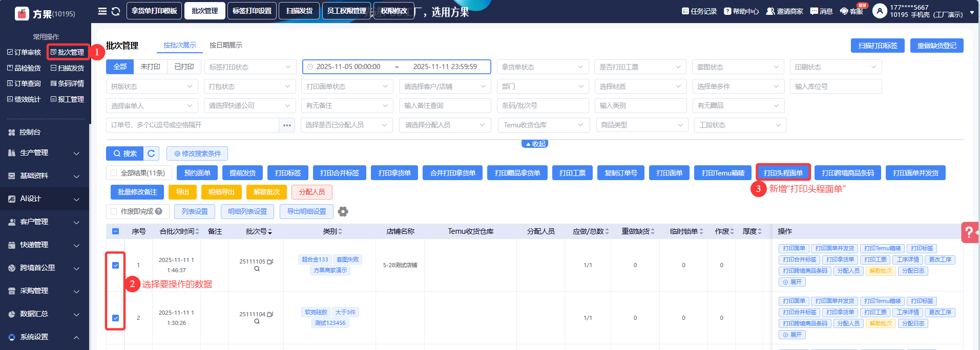Image resolution: width=980 pixels, height=350 pixels.
Task: Click the reset refresh icon beside 搜索
Action: pyautogui.click(x=151, y=154)
